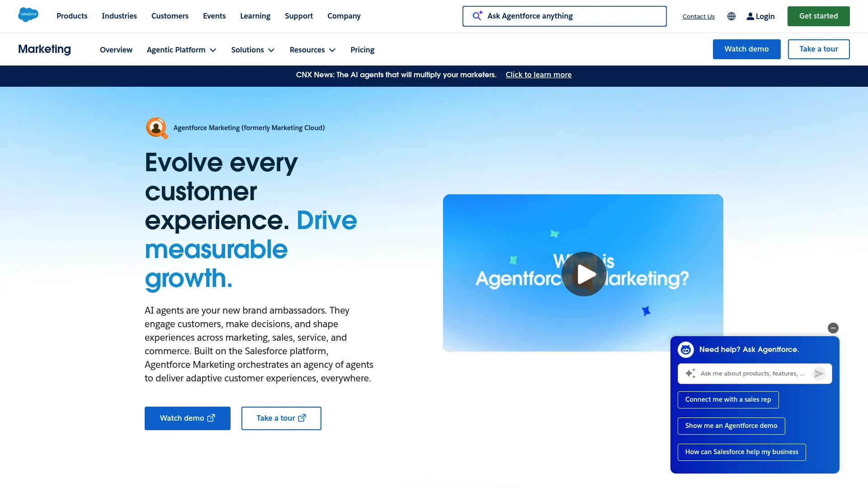Screen dimensions: 868x488
Task: Click the Get started button
Action: (818, 16)
